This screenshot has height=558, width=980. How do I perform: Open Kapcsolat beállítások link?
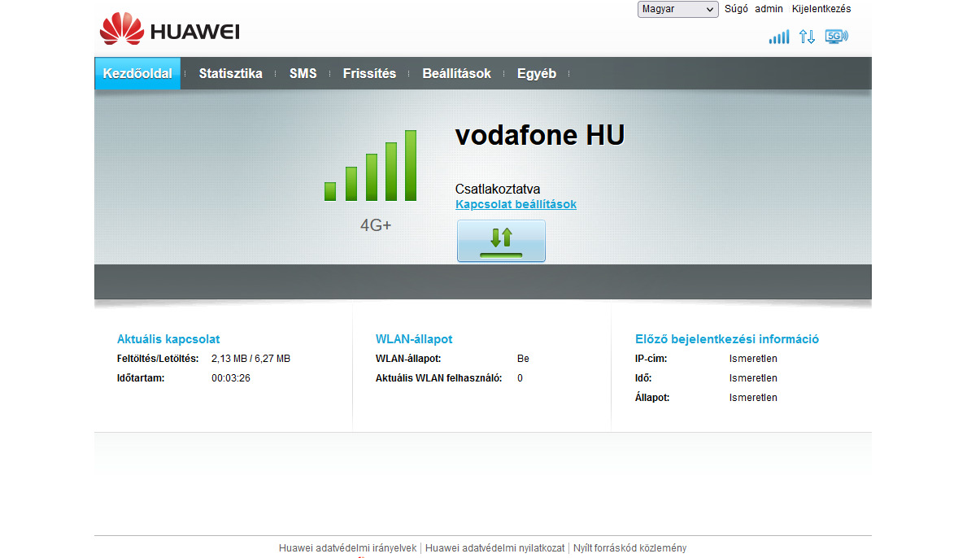coord(516,204)
